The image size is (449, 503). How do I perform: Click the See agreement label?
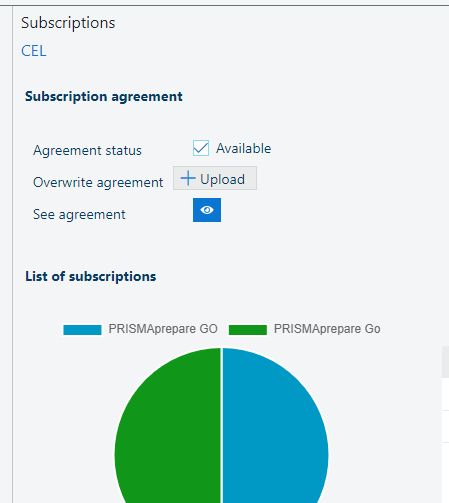point(79,214)
